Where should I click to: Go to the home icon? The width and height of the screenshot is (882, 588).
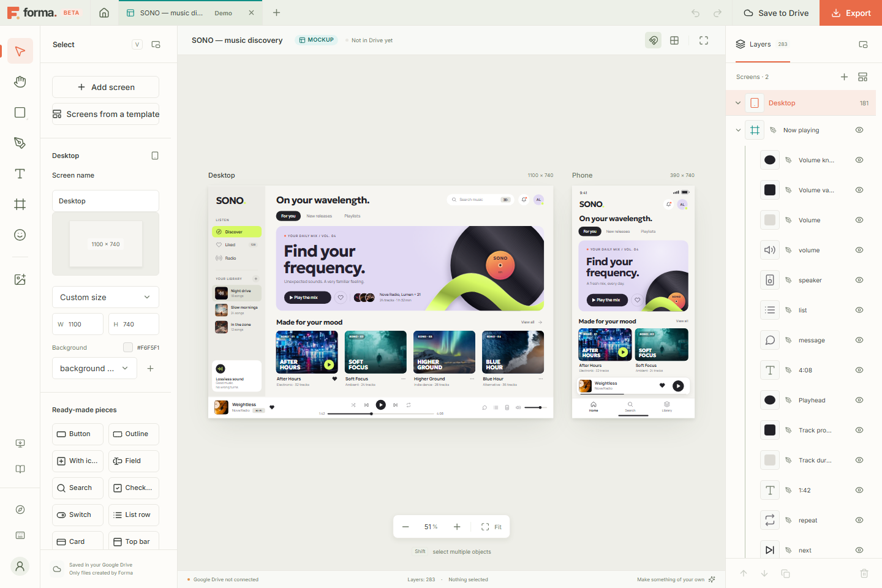104,13
